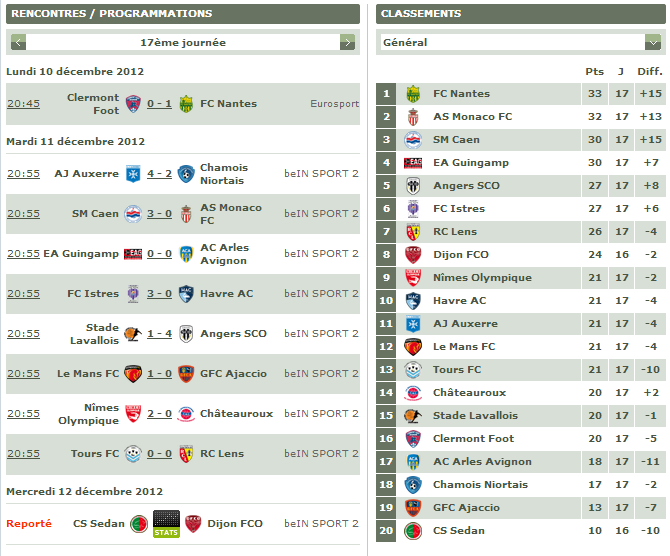
Task: Click the Le Mans FC crest in standings
Action: point(413,347)
